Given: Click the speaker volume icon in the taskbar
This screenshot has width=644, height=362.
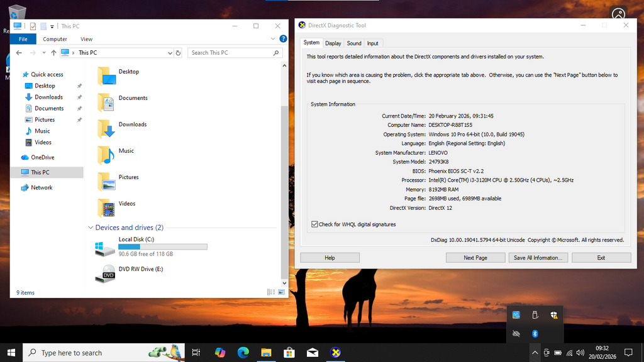Looking at the screenshot, I should click(x=579, y=353).
